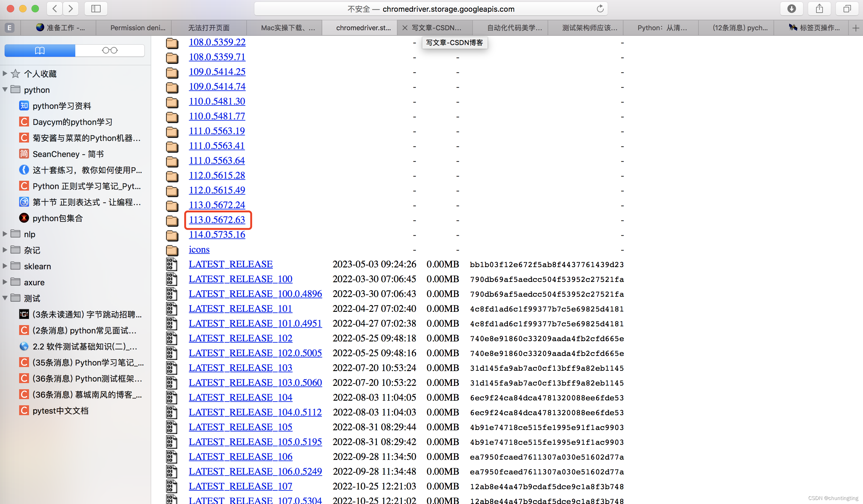Expand the nlp bookmarks folder
This screenshot has width=863, height=504.
[x=5, y=234]
